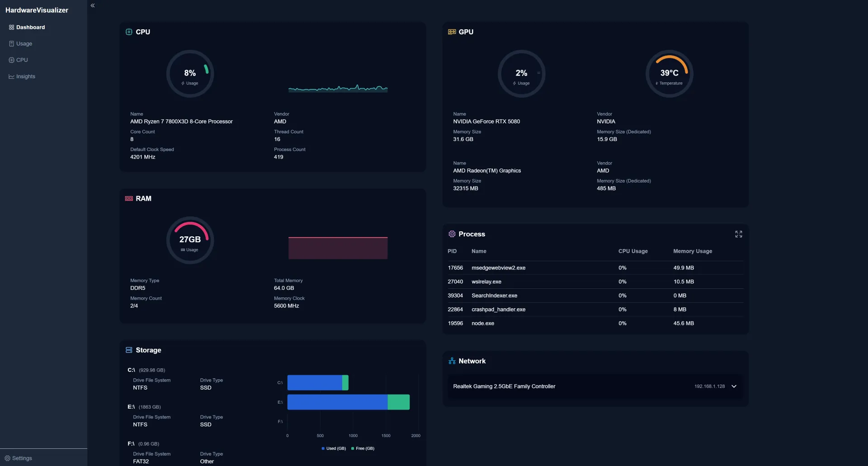The height and width of the screenshot is (466, 868).
Task: Click the Insights line-chart icon in sidebar
Action: click(x=11, y=76)
